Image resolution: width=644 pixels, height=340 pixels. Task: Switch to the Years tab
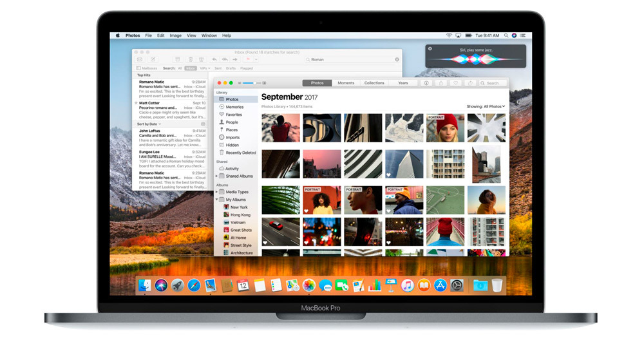coord(403,83)
